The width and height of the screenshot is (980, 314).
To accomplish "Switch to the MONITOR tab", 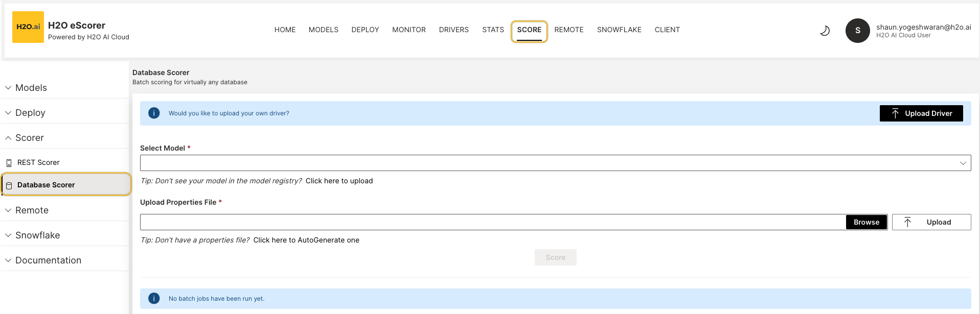I will click(408, 30).
